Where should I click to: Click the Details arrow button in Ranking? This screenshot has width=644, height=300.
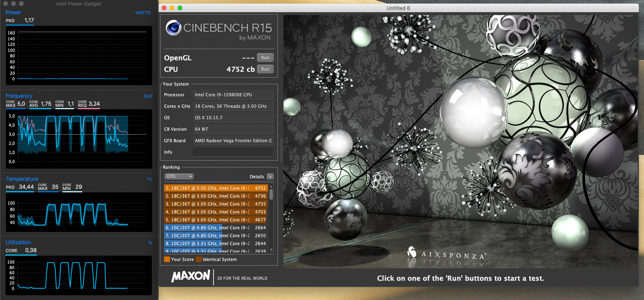click(x=270, y=177)
